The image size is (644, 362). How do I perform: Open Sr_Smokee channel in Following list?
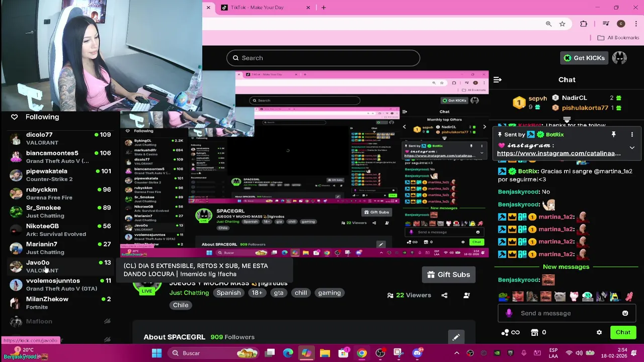pos(60,212)
